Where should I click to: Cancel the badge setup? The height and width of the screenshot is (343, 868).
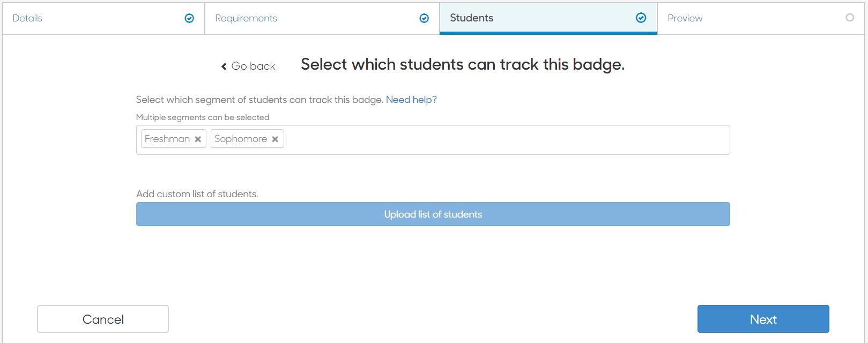(x=103, y=319)
